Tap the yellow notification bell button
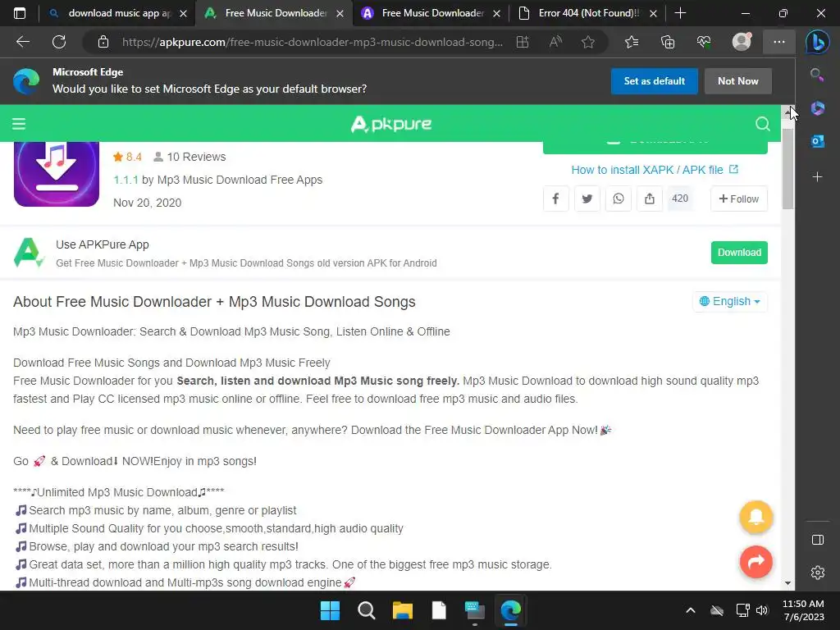The width and height of the screenshot is (840, 630). click(x=756, y=517)
